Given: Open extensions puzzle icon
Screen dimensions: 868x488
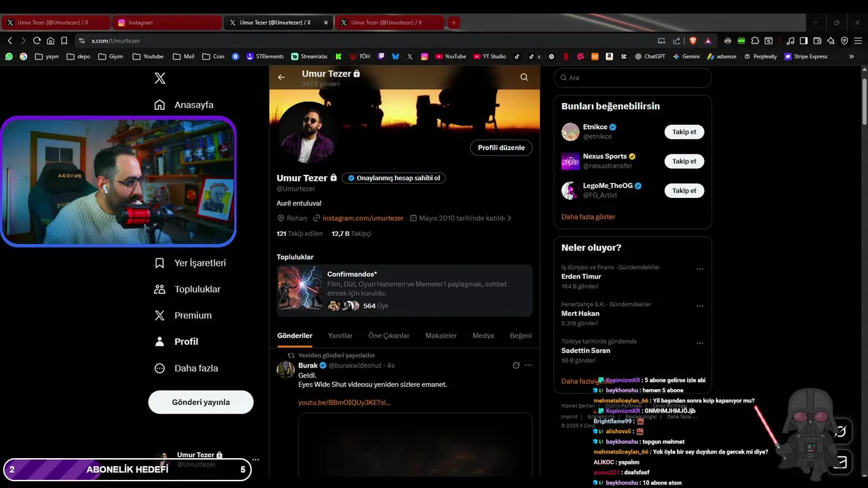Looking at the screenshot, I should pos(755,41).
